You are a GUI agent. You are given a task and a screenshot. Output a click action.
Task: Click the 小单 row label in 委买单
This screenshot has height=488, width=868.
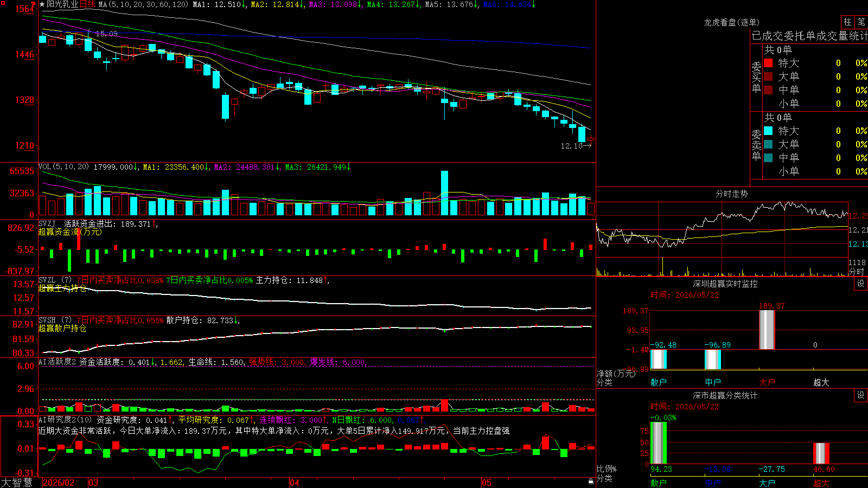(789, 104)
